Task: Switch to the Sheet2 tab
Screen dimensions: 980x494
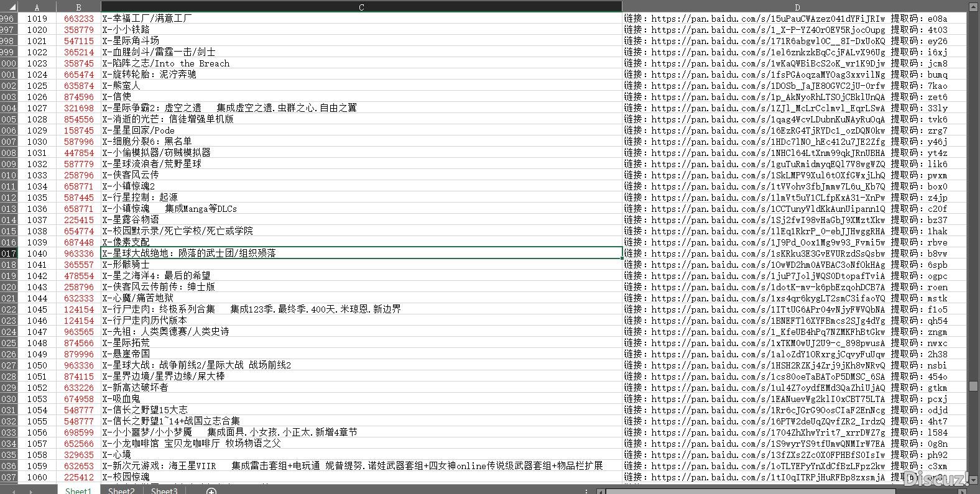Action: pos(121,491)
